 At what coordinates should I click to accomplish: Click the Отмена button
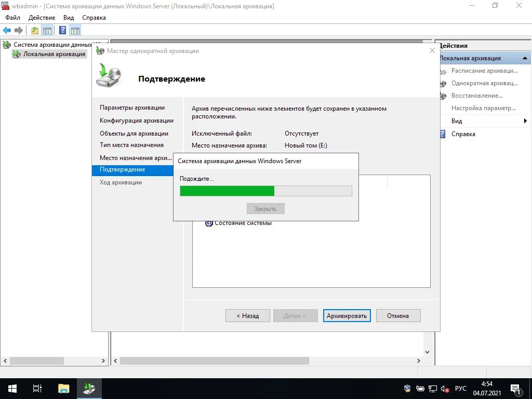tap(398, 316)
